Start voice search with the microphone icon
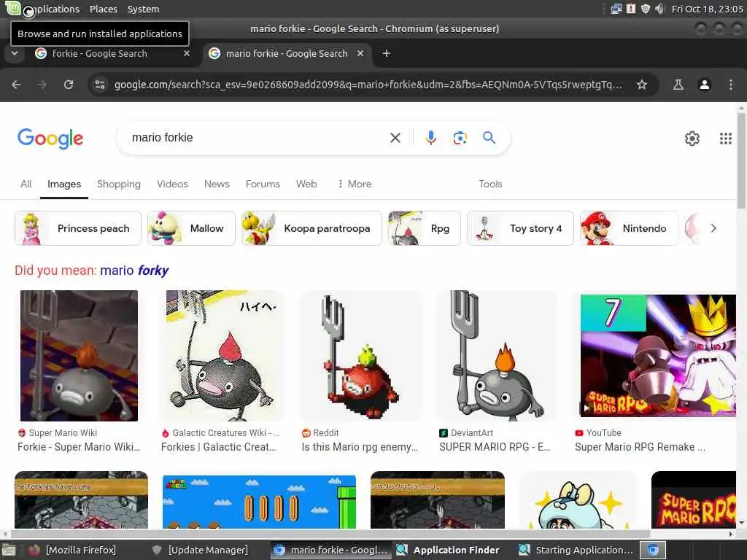Image resolution: width=747 pixels, height=560 pixels. pyautogui.click(x=430, y=138)
